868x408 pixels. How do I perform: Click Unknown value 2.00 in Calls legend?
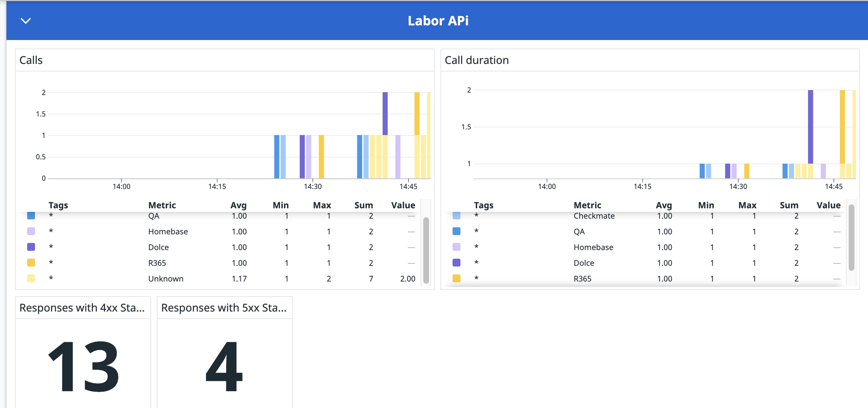click(408, 279)
